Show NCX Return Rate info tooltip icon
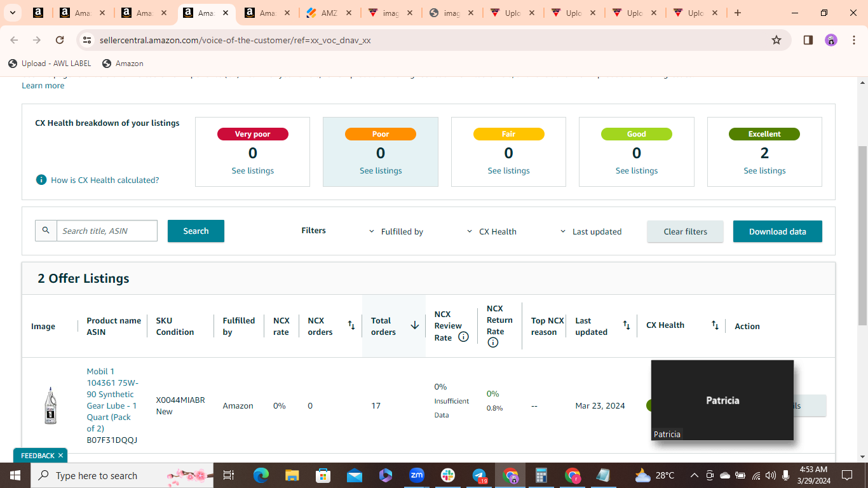 click(x=493, y=342)
